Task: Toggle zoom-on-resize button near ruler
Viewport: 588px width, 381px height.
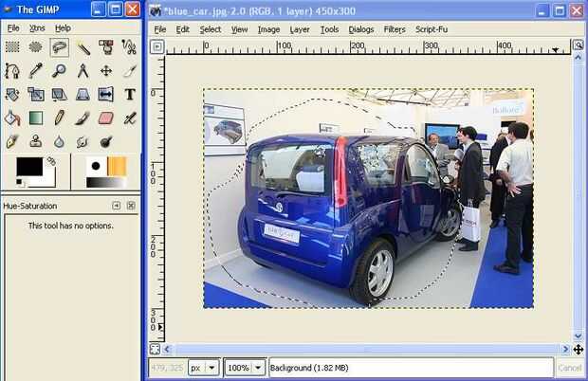Action: (x=579, y=45)
